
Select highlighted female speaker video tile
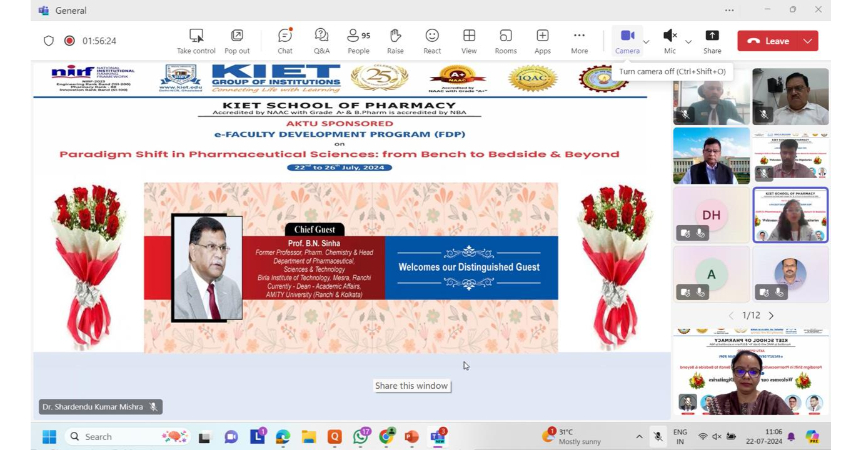[790, 215]
